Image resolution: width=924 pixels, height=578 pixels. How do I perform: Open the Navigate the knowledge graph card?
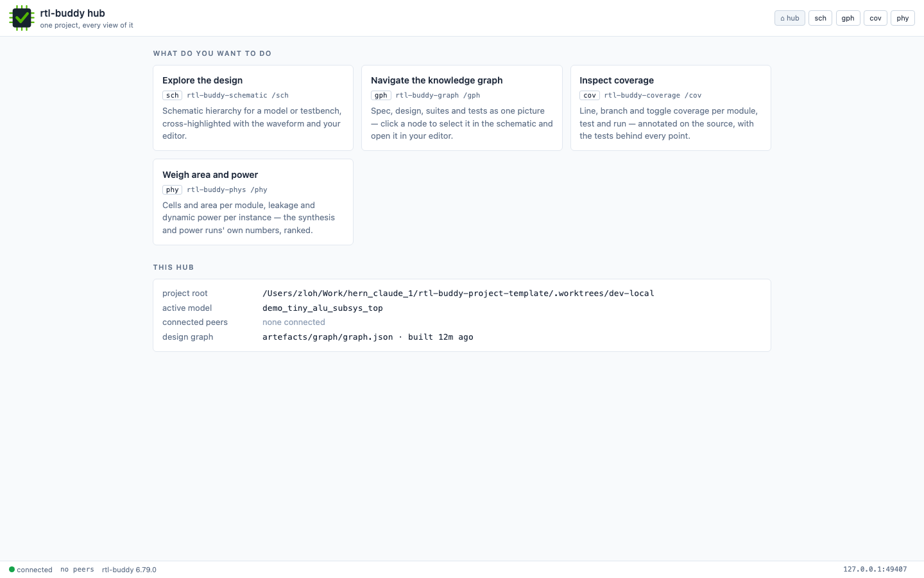[462, 108]
